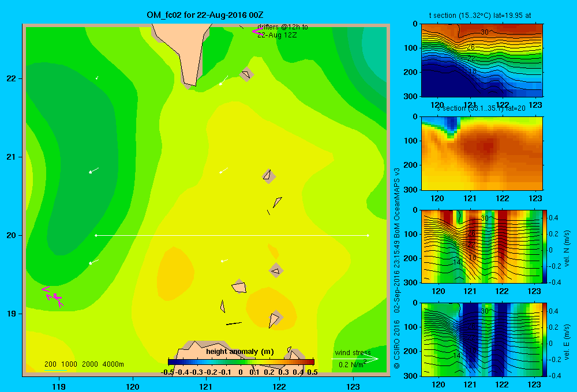Click the "30" contour label in temperature section
The width and height of the screenshot is (577, 392).
[485, 32]
